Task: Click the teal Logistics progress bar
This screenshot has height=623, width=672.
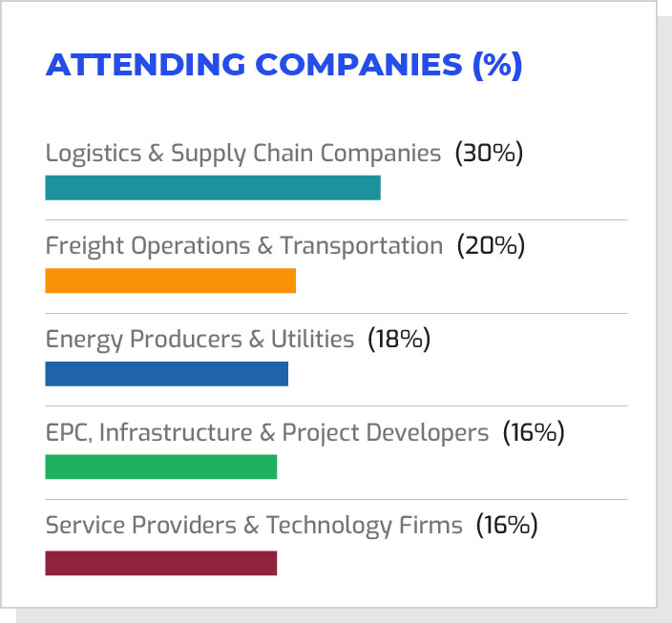Action: point(212,188)
